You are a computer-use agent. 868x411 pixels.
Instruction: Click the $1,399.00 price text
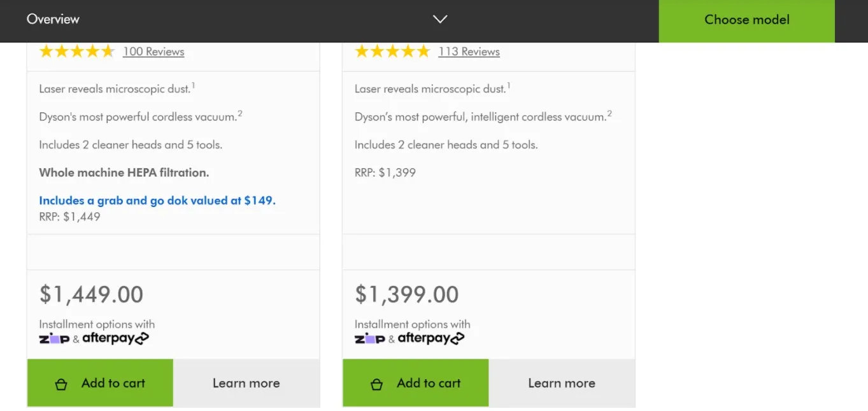point(406,294)
